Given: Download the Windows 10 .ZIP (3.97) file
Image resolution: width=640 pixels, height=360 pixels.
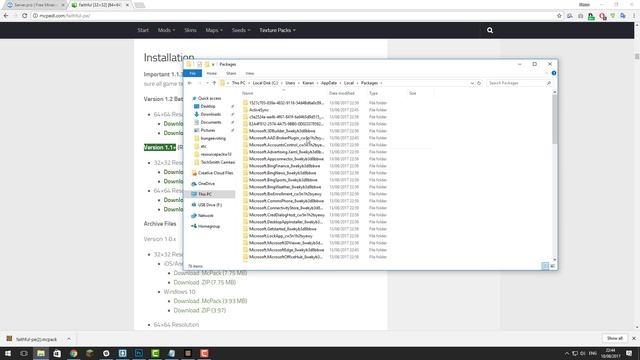Looking at the screenshot, I should (x=200, y=311).
